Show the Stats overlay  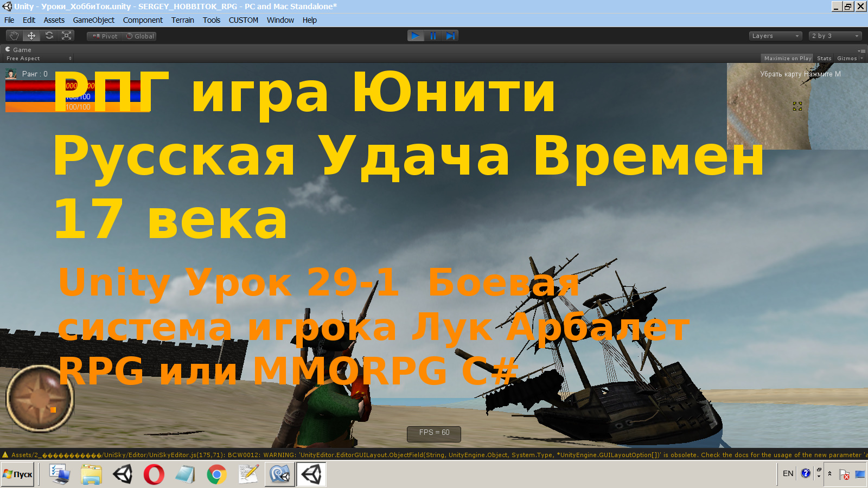pyautogui.click(x=824, y=58)
